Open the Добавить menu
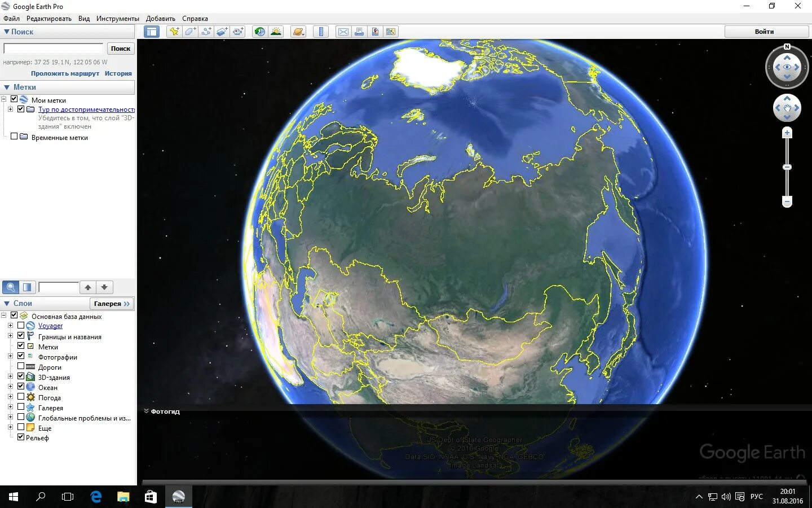The image size is (812, 508). point(161,19)
